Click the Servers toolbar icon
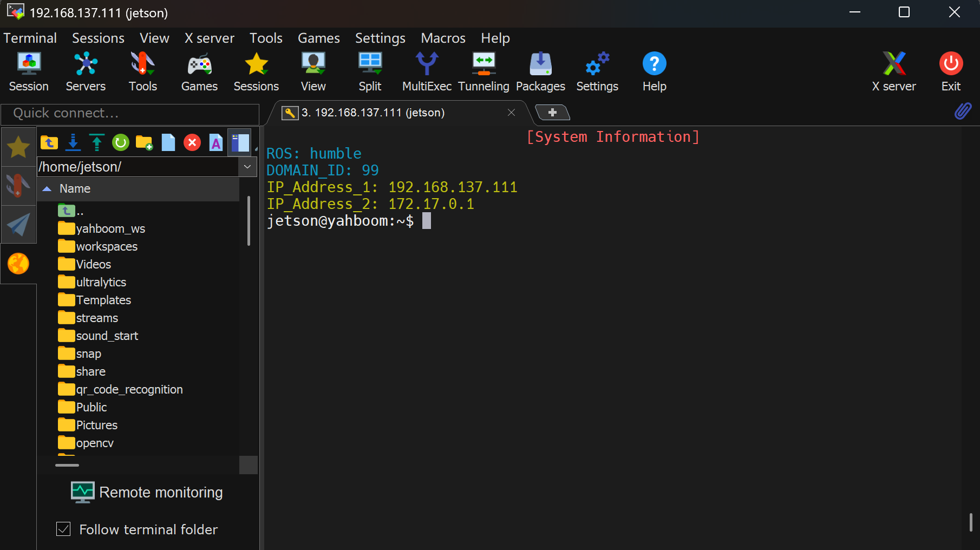The width and height of the screenshot is (980, 550). (x=86, y=72)
